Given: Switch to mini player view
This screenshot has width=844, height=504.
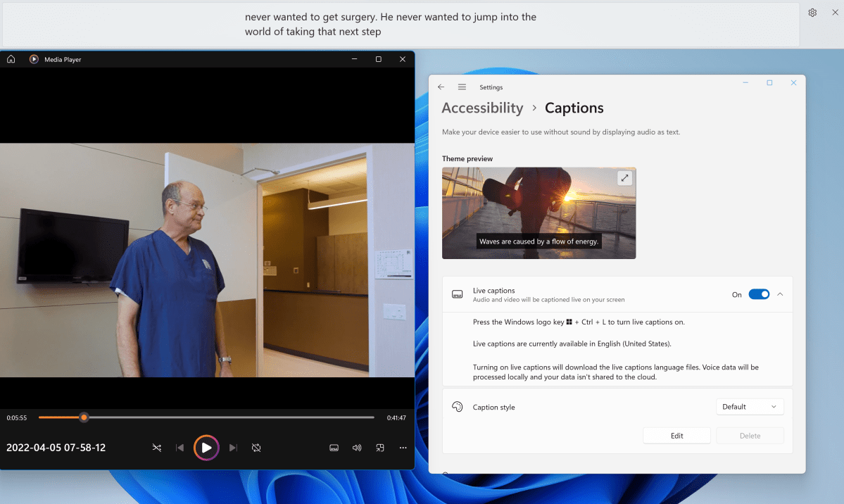Looking at the screenshot, I should point(380,448).
